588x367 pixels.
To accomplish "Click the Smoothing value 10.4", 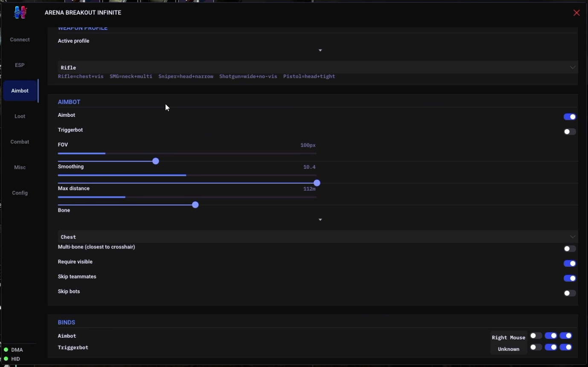I will [309, 167].
